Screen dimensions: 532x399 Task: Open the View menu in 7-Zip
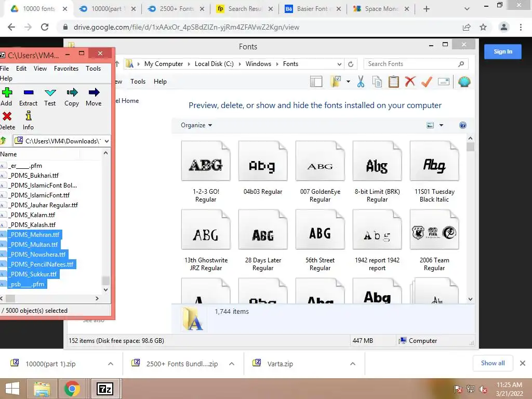point(40,68)
